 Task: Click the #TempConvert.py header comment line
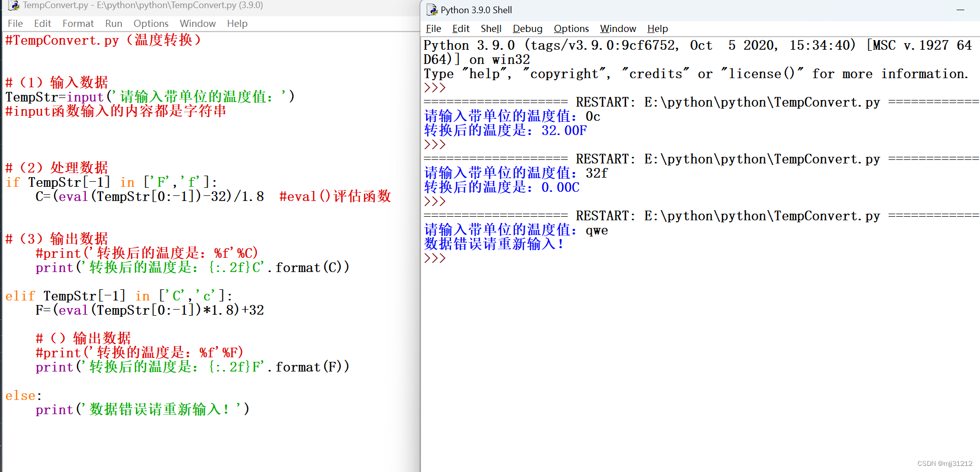pos(103,40)
